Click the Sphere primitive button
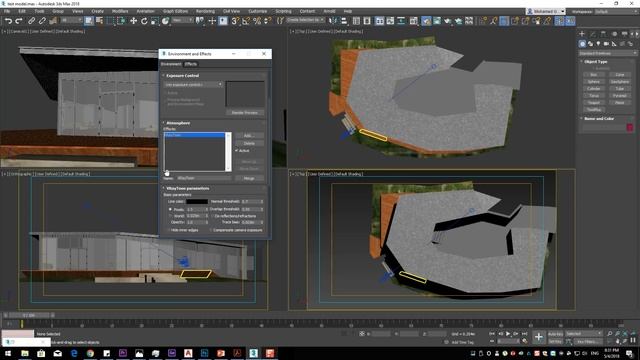 click(594, 82)
